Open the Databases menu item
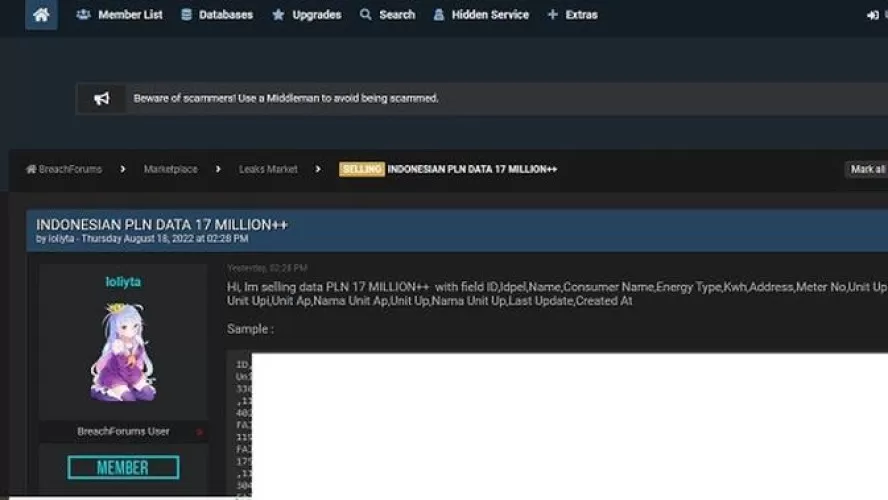 click(226, 15)
